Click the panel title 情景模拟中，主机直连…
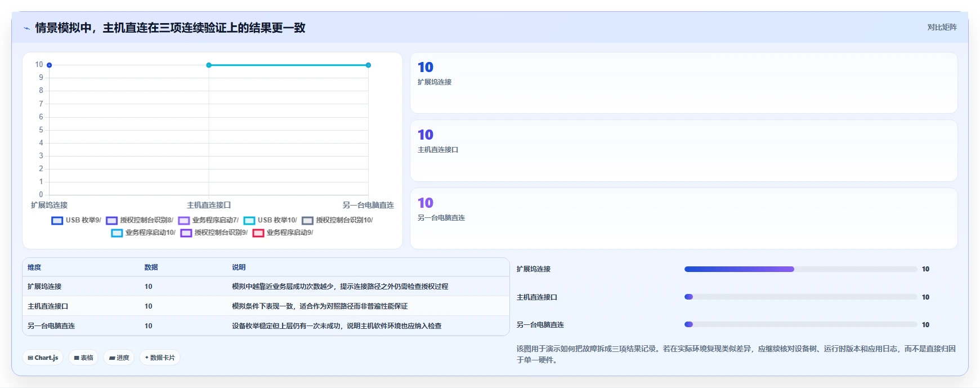This screenshot has width=980, height=388. coord(170,28)
